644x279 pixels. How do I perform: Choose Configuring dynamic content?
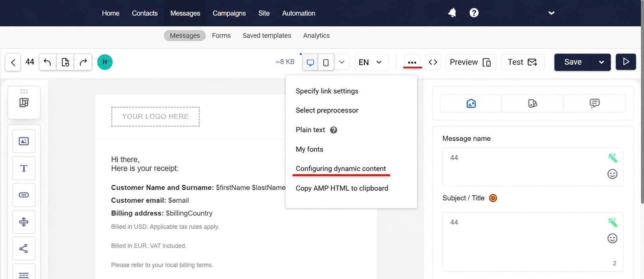(341, 169)
